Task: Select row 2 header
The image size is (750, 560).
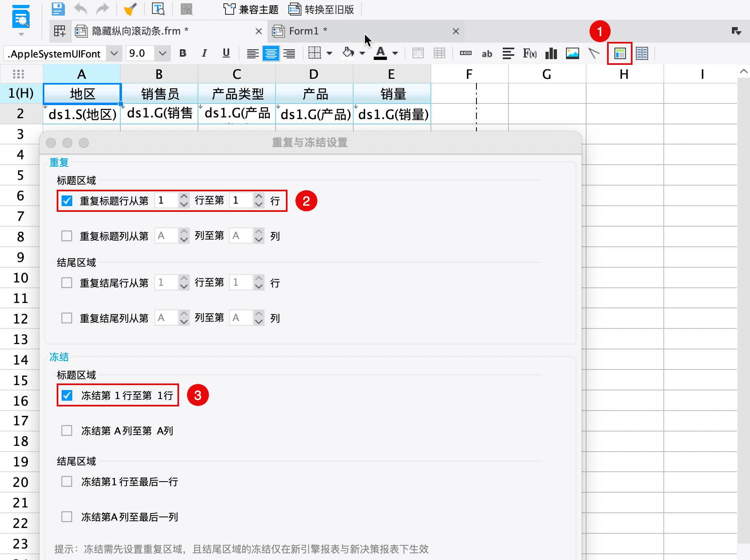Action: [x=21, y=114]
